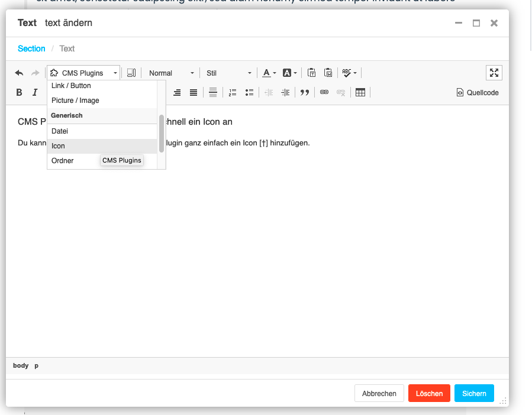Image resolution: width=532 pixels, height=415 pixels.
Task: Increase indent of the paragraph
Action: click(285, 93)
